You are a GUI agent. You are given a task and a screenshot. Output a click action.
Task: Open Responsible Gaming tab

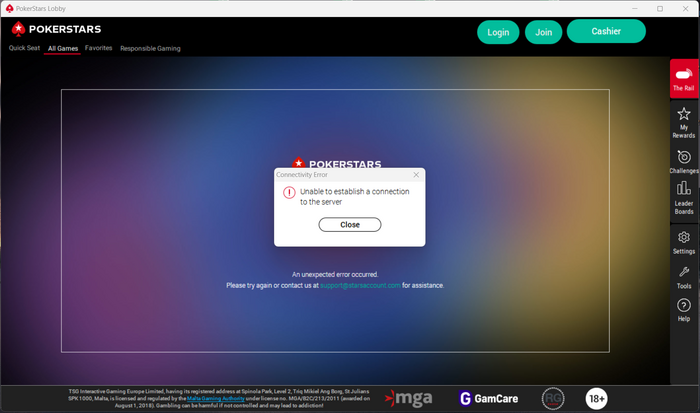click(x=150, y=48)
